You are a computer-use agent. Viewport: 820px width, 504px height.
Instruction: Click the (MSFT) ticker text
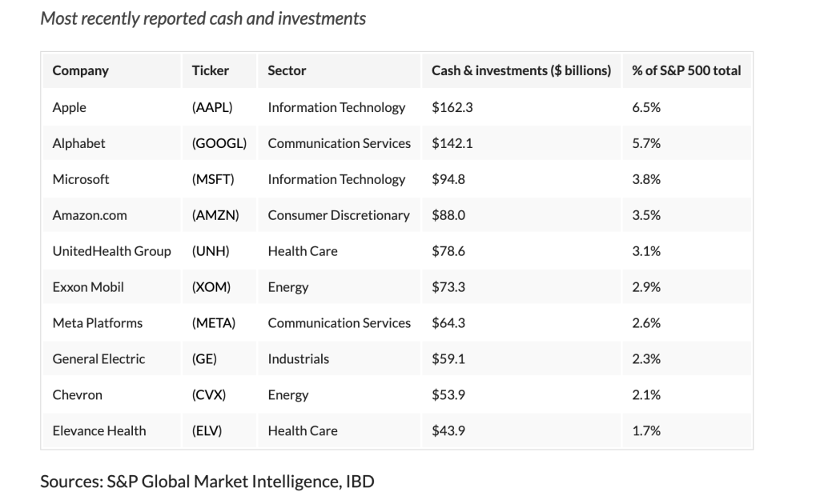coord(213,179)
